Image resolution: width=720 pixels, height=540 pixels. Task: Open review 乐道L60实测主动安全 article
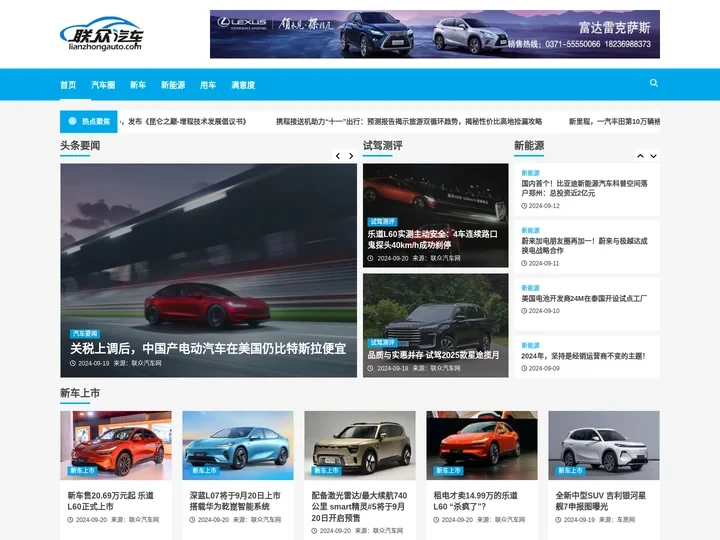click(432, 239)
